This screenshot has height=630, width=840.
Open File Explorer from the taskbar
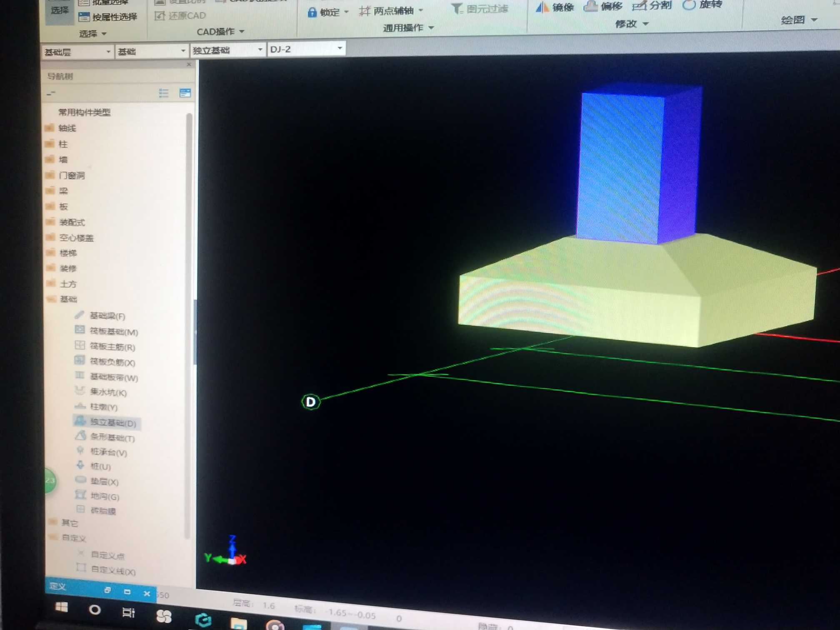[x=239, y=623]
